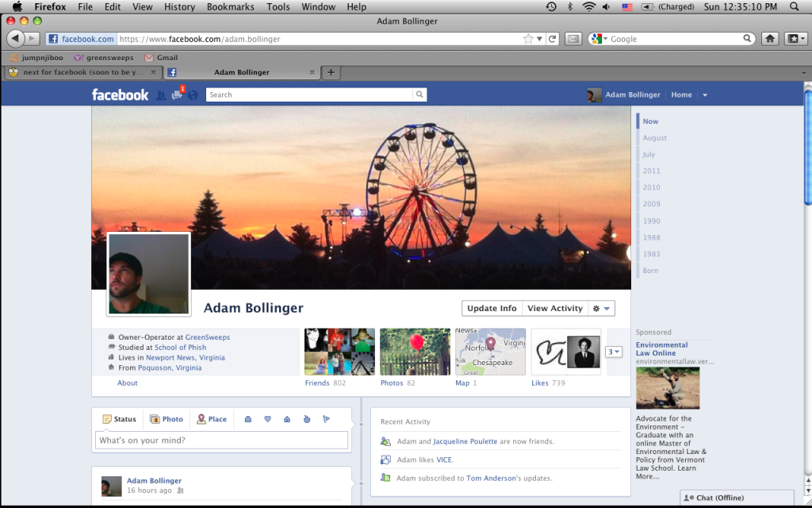Click the volume icon in the menu bar

click(x=607, y=6)
